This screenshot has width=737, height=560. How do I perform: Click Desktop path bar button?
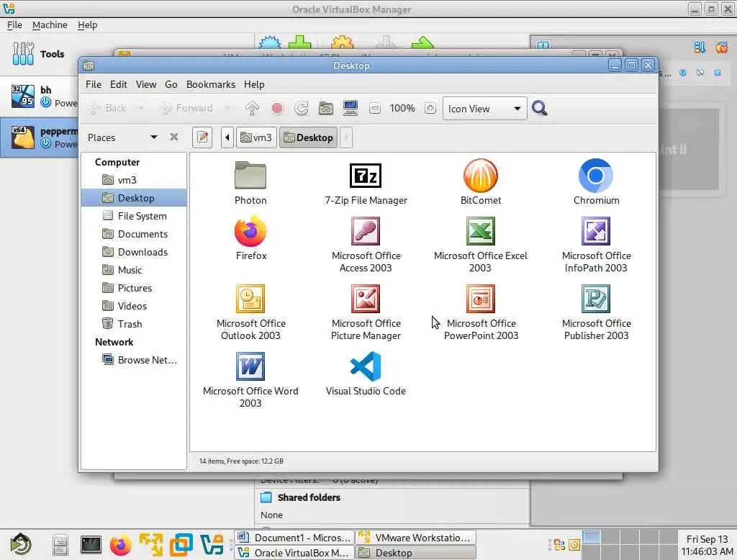[308, 137]
